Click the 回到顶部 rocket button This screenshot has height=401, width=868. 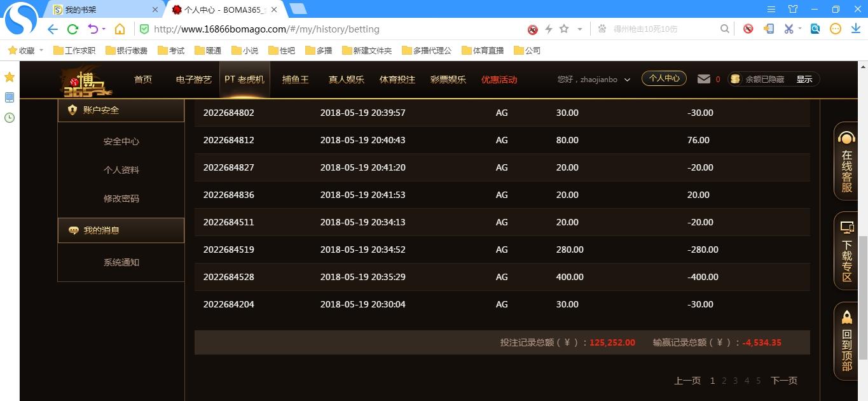(846, 341)
